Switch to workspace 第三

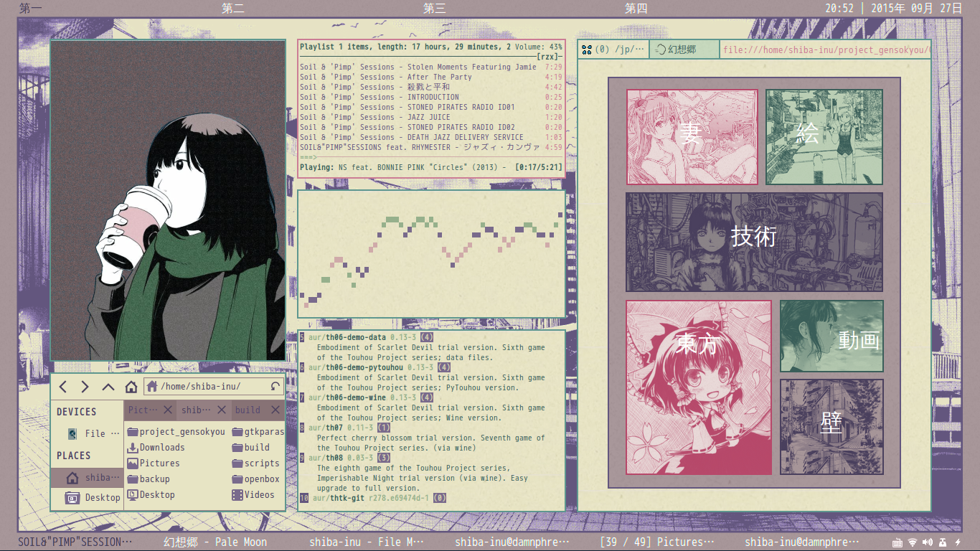pos(435,8)
